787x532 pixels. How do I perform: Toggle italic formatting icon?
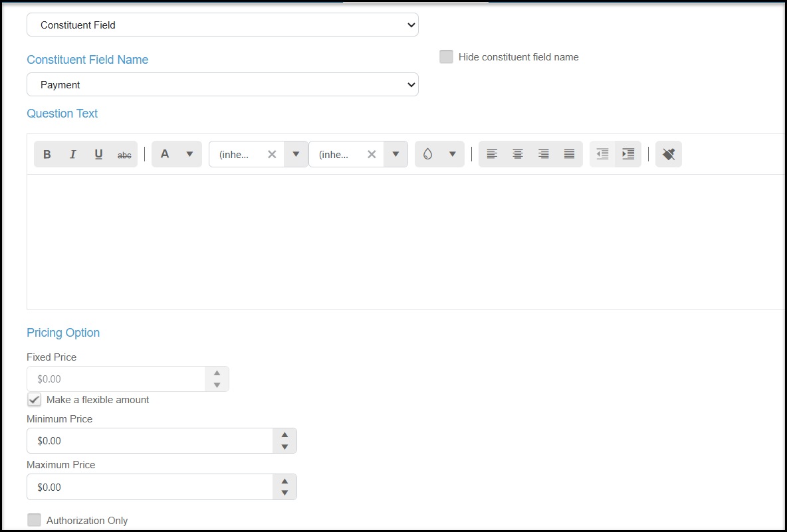(72, 154)
